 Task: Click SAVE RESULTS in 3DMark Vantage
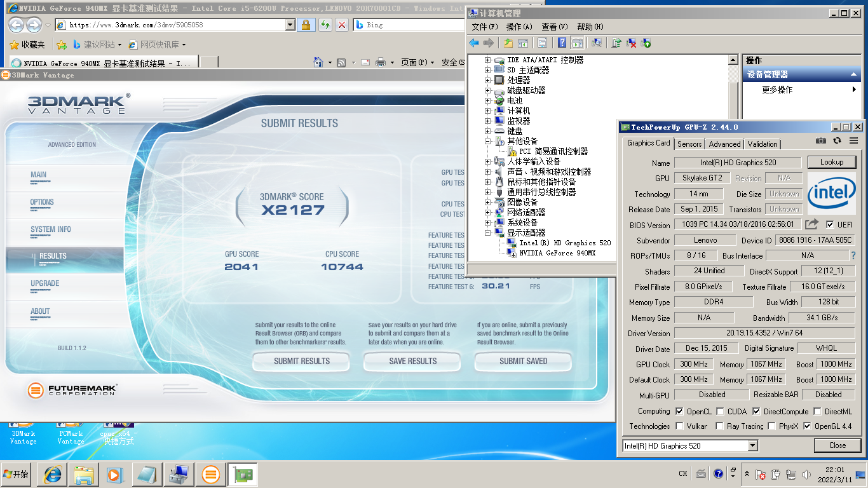click(413, 361)
